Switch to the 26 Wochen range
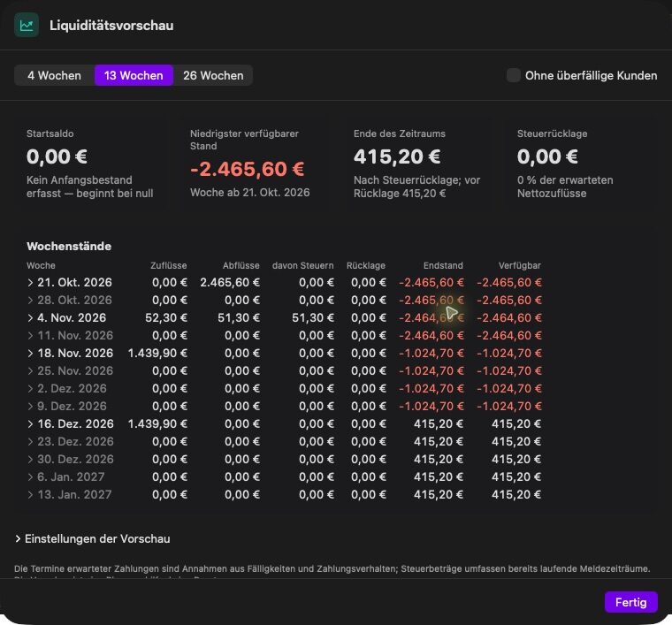672x625 pixels. (213, 75)
